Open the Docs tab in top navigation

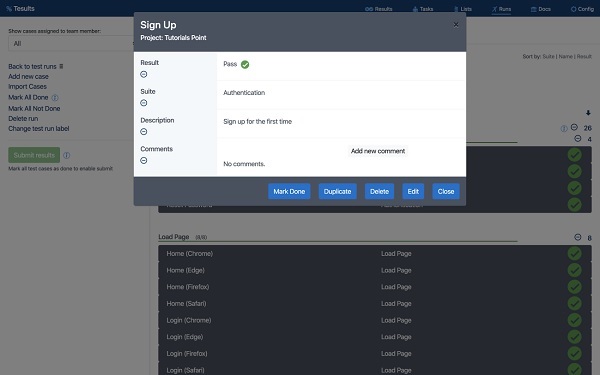tap(541, 9)
